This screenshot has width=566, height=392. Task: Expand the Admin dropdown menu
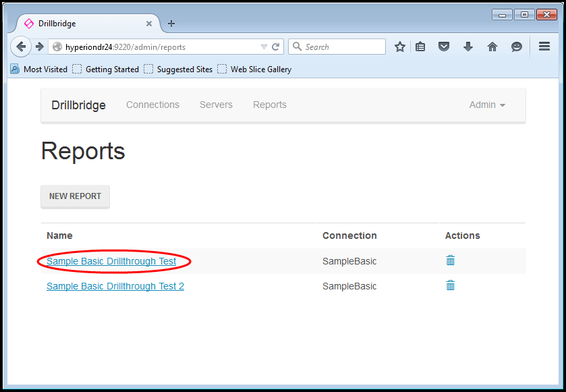click(487, 105)
